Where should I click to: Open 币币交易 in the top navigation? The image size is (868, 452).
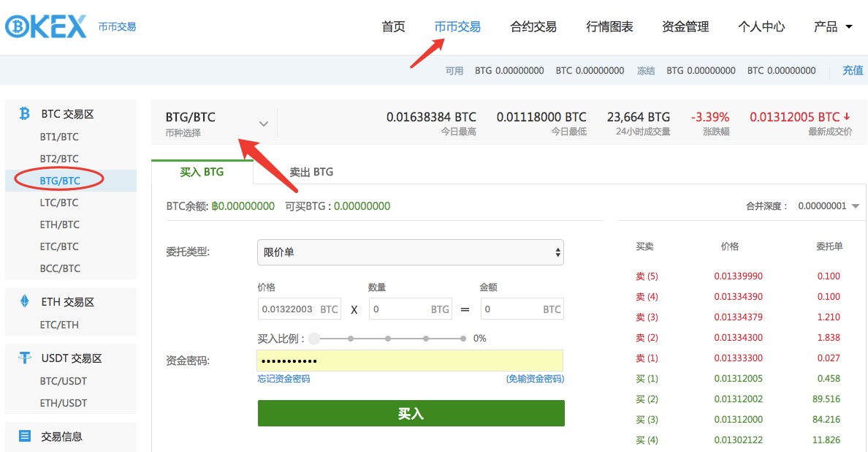tap(457, 26)
